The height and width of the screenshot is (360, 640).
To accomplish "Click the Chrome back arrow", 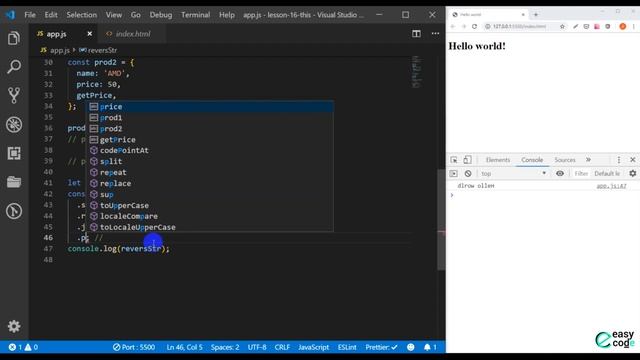I will pos(453,27).
